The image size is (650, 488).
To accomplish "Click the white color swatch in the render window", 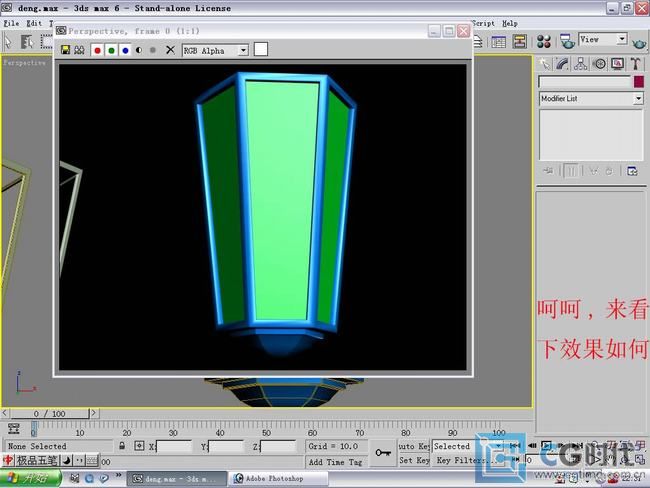I will (x=261, y=49).
